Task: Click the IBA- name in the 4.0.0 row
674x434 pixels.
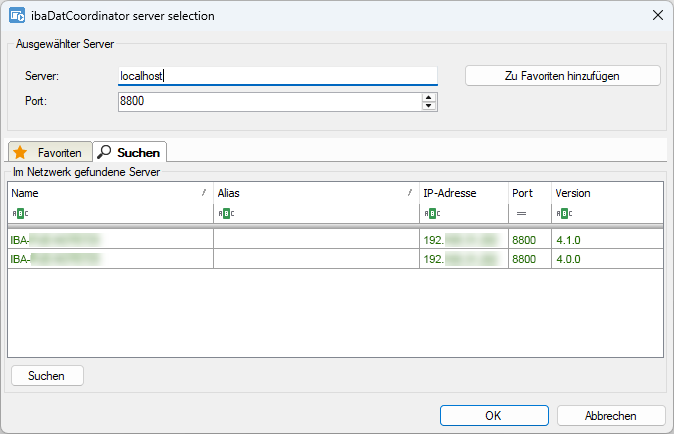Action: point(55,259)
